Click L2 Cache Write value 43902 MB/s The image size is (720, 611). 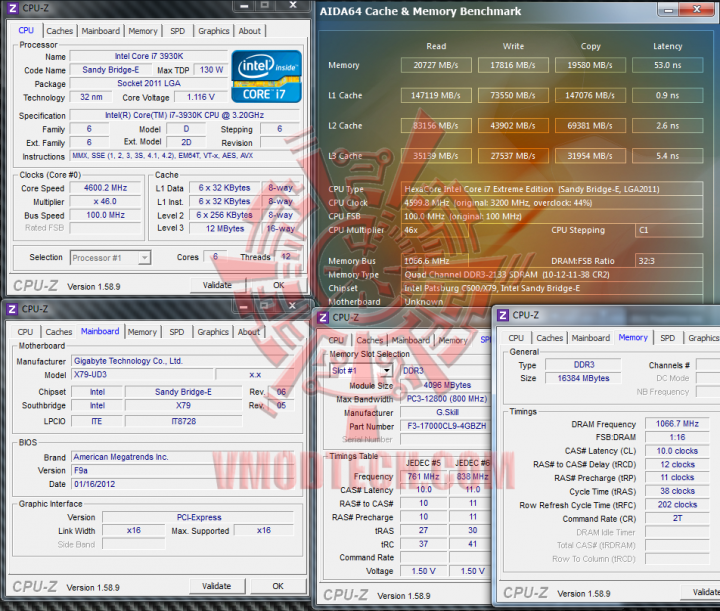tap(513, 126)
